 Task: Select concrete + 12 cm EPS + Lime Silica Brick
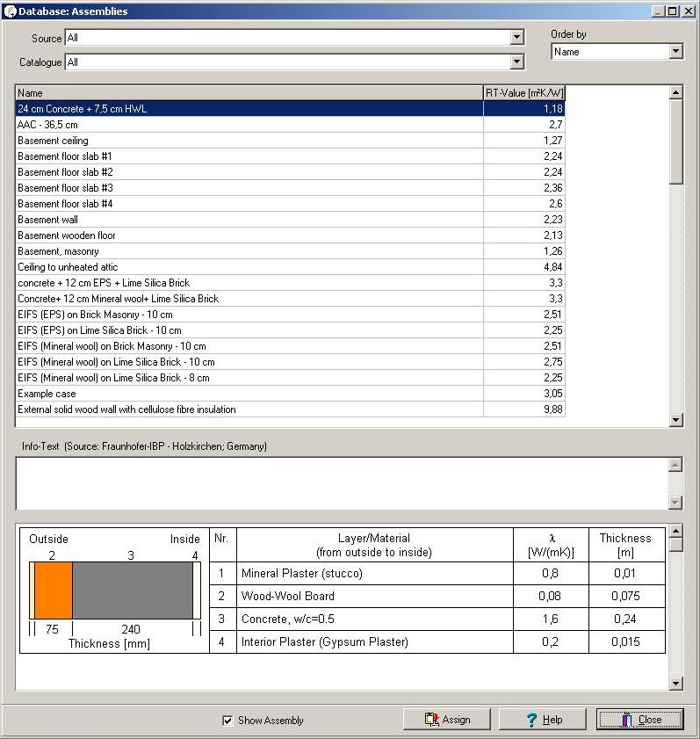290,283
